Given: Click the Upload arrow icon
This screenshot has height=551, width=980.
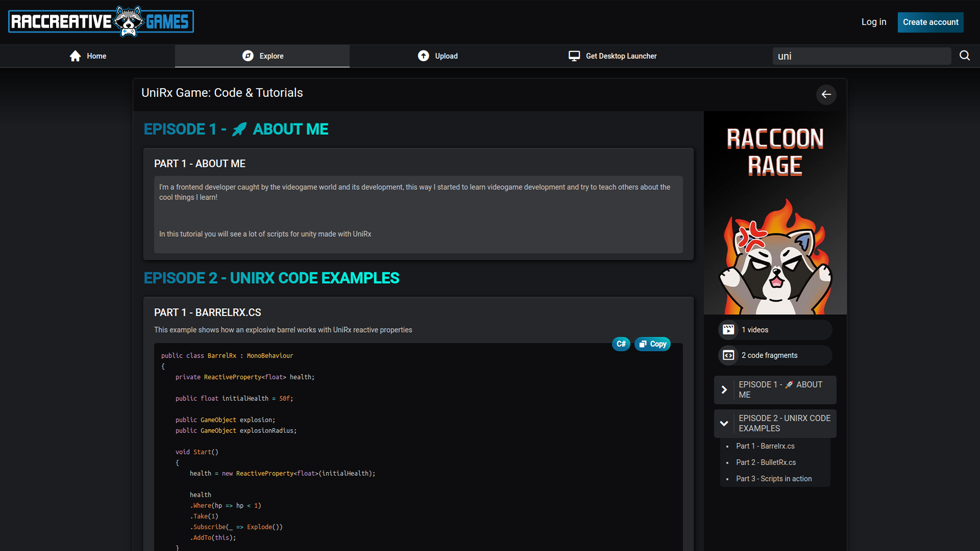Looking at the screenshot, I should [x=424, y=56].
